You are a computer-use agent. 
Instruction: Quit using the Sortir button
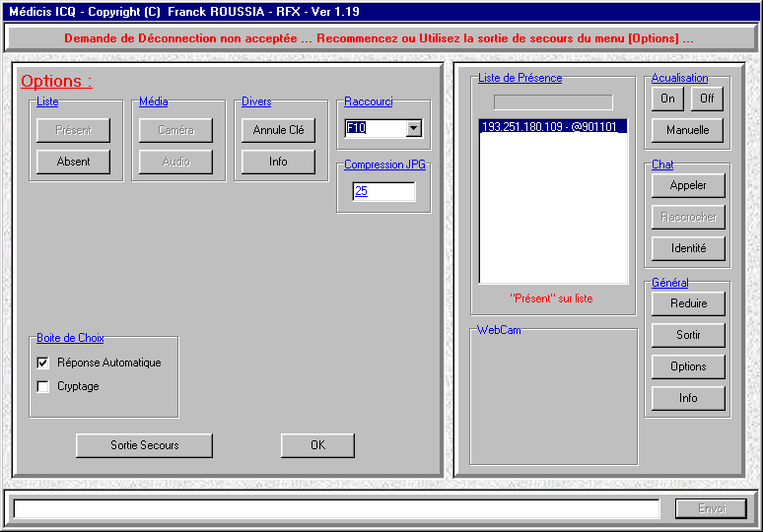[x=688, y=335]
